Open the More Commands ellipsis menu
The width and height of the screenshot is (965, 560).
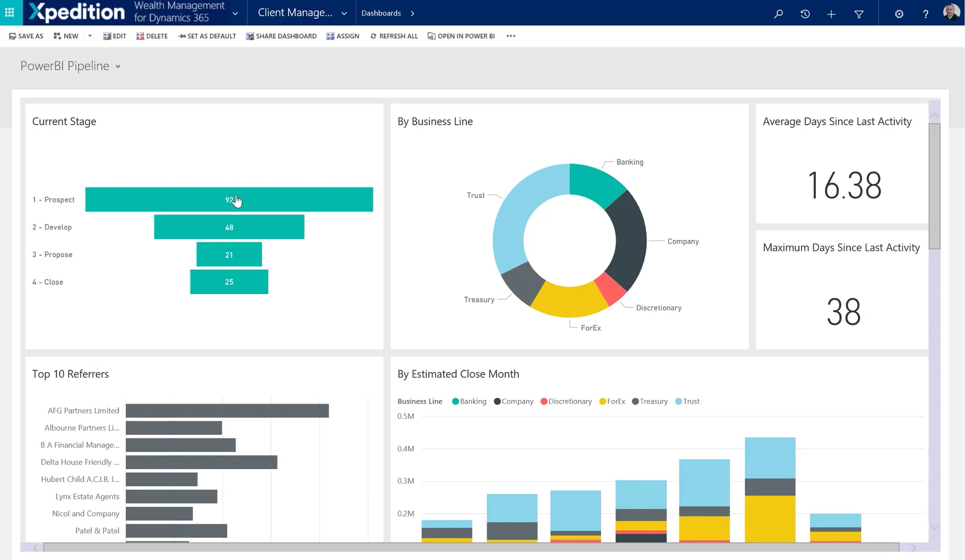[511, 36]
